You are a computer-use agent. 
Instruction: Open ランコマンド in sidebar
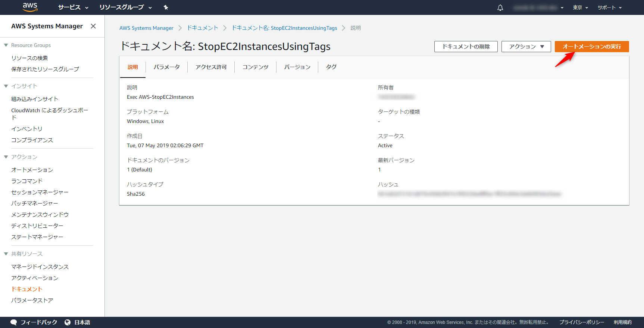click(x=27, y=181)
